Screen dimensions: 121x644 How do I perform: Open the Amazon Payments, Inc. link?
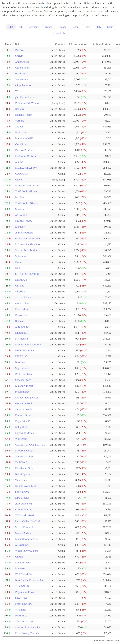tap(28, 627)
